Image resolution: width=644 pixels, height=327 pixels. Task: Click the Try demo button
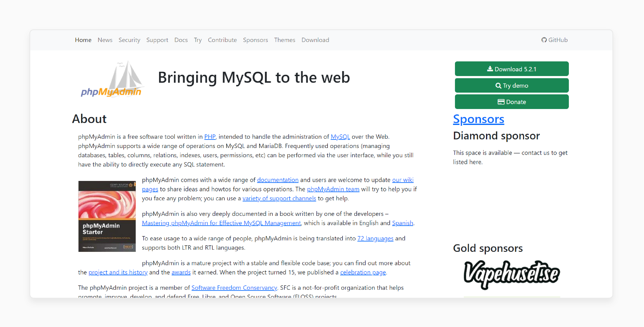[512, 86]
